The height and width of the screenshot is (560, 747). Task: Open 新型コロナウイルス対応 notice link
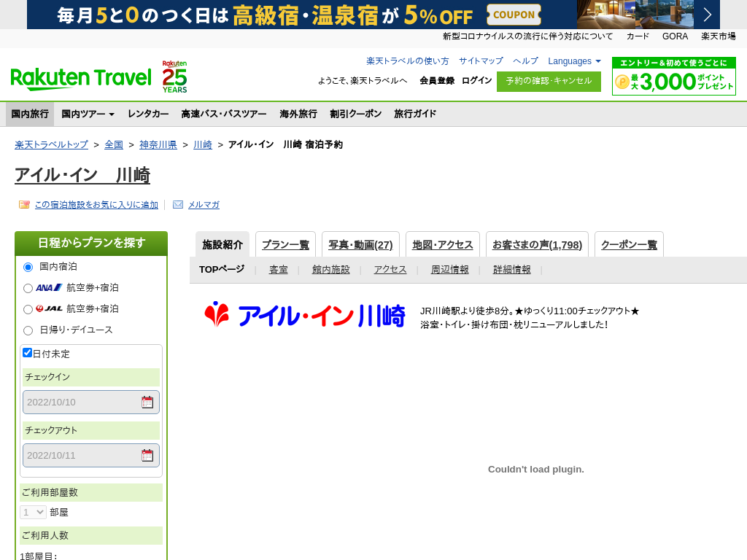point(528,36)
